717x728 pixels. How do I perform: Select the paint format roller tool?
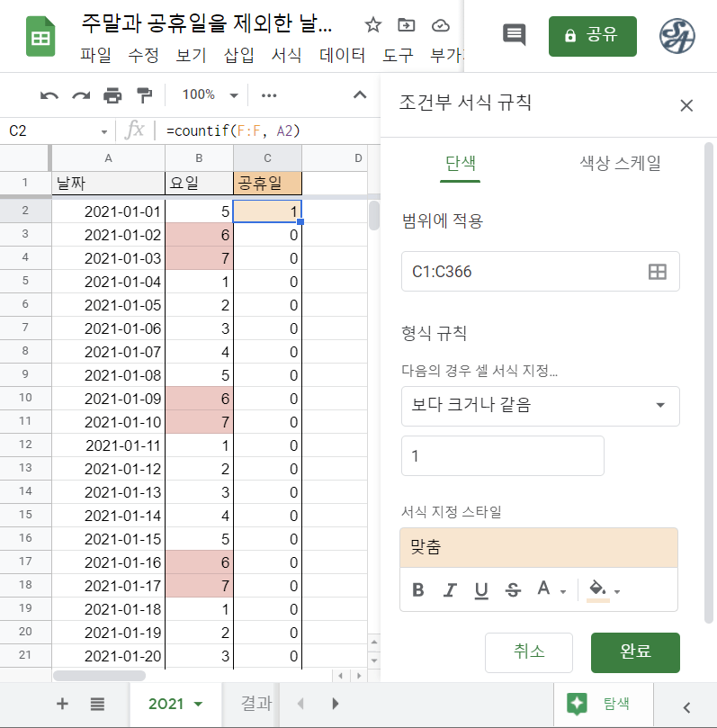144,95
